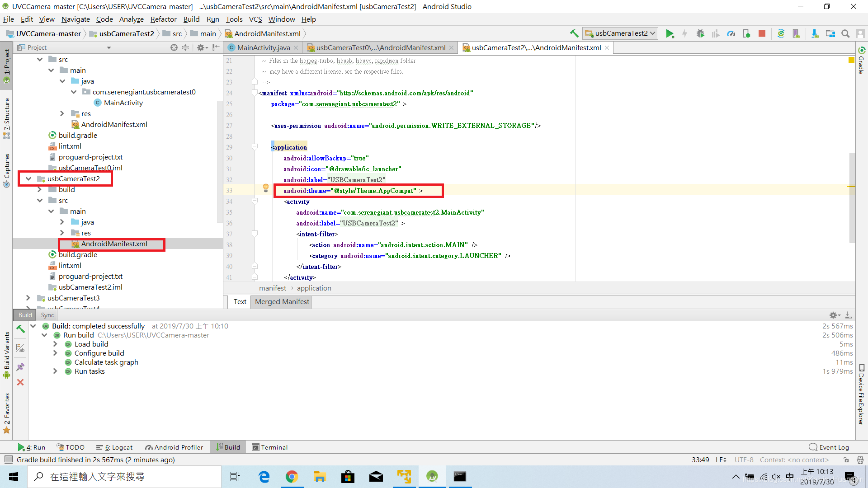Toggle the 1: Project side tab

tap(6, 66)
